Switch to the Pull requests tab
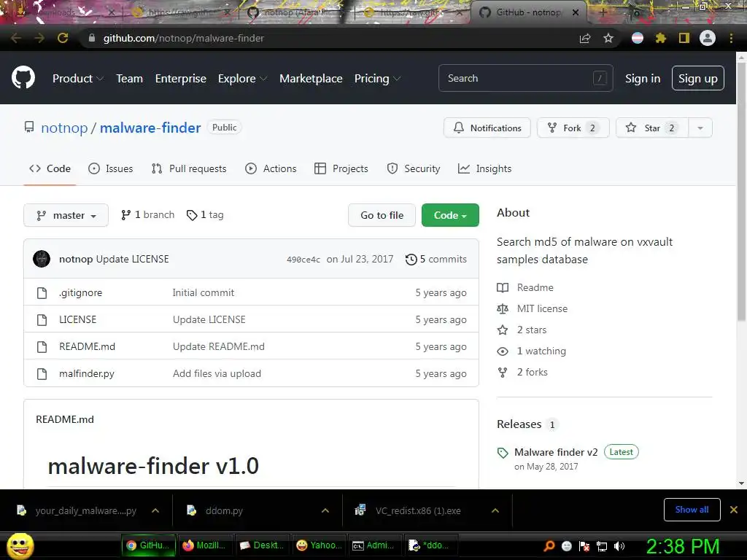747x560 pixels. tap(189, 168)
